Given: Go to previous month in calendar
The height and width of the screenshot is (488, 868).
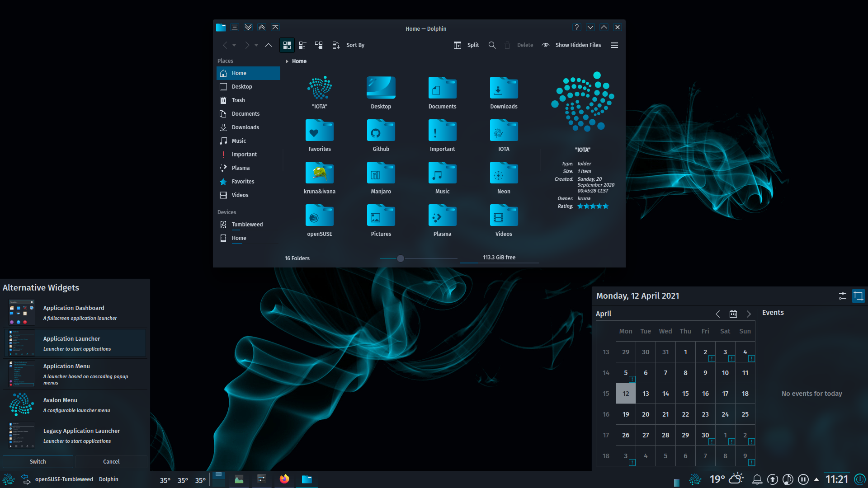Looking at the screenshot, I should (718, 314).
